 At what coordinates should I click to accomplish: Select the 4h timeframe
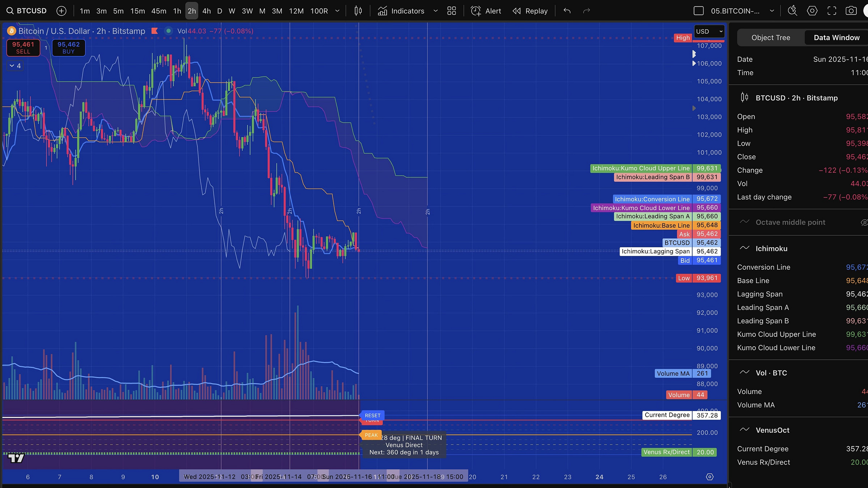click(207, 11)
